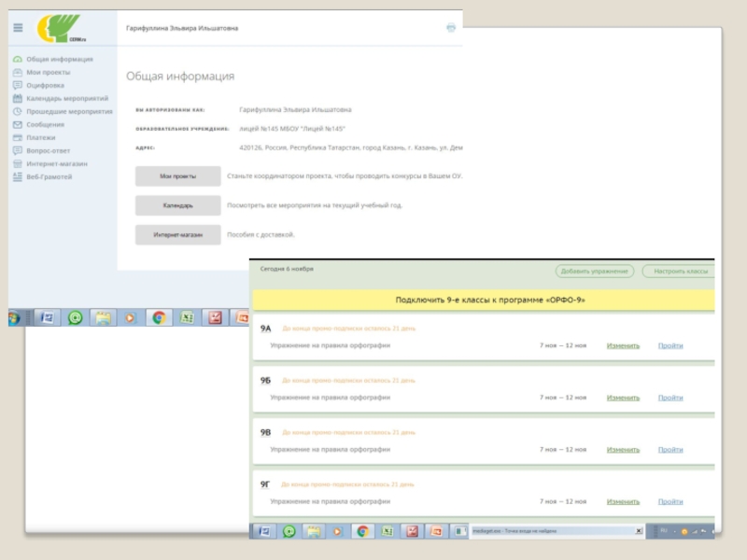
Task: Click the card icon beside Платежи
Action: pyautogui.click(x=18, y=137)
